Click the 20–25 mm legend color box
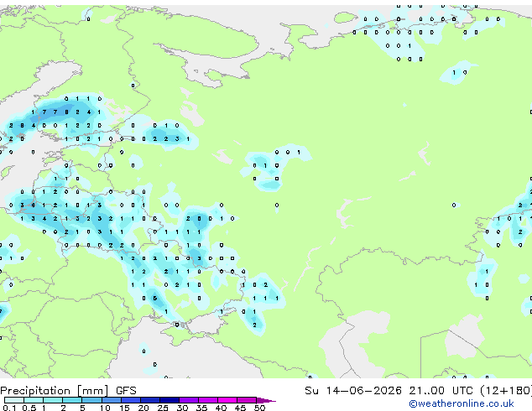This screenshot has height=411, width=532. [150, 400]
